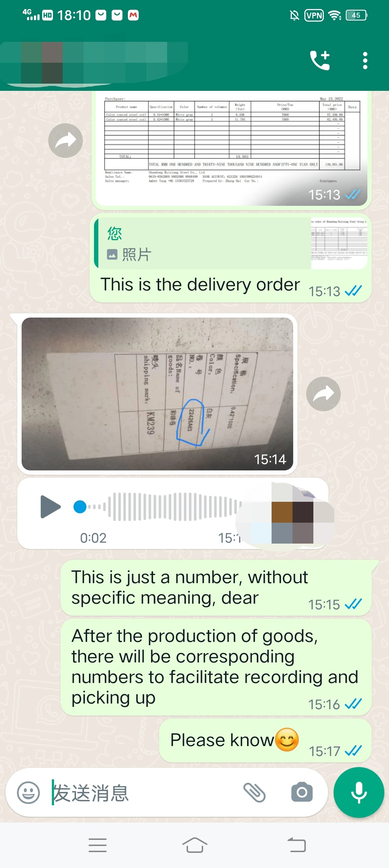
Task: Open the emoji picker in message bar
Action: [28, 793]
